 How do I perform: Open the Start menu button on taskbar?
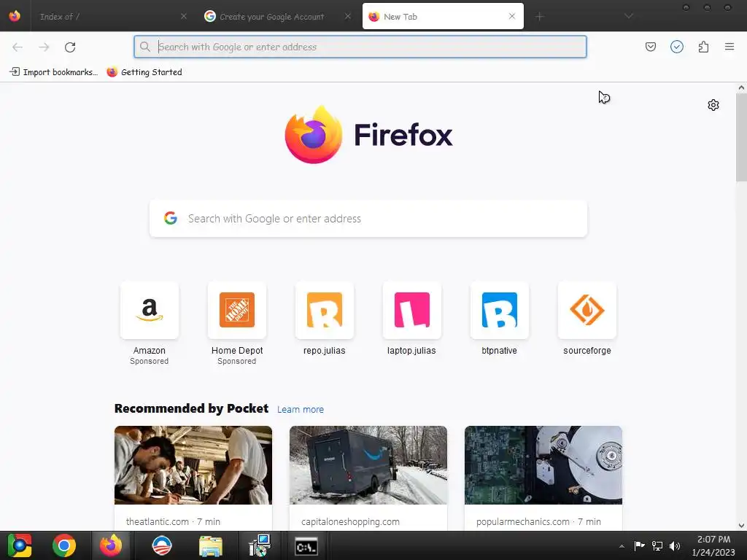[19, 545]
